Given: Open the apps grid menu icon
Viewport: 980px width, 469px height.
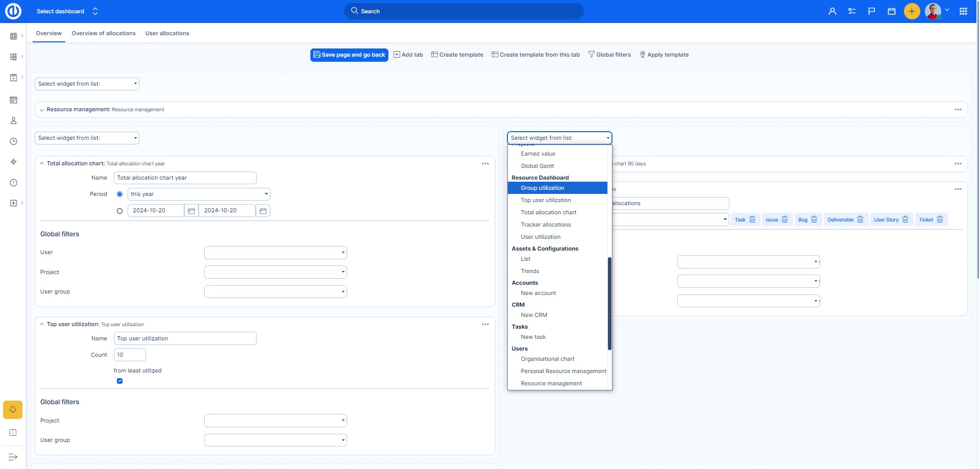Looking at the screenshot, I should tap(963, 11).
